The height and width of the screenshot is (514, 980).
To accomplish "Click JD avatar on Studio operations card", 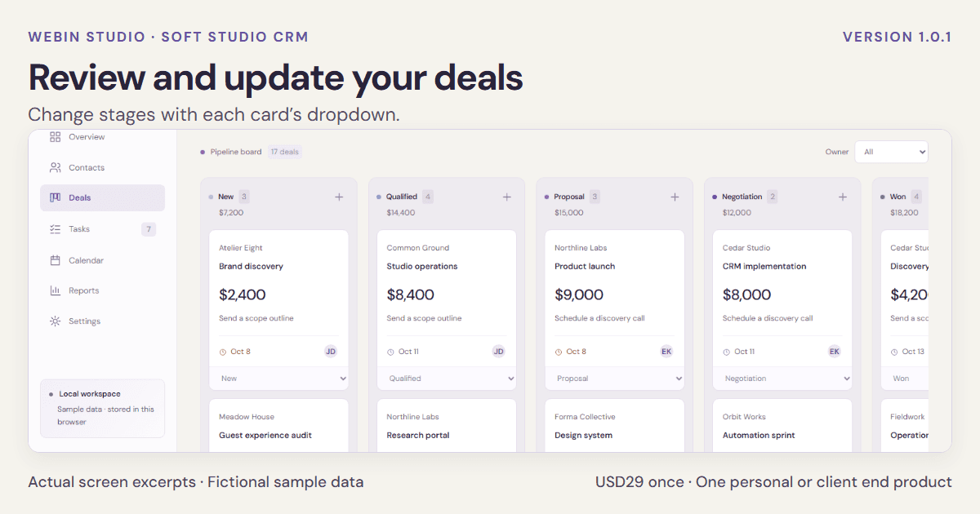I will (x=499, y=352).
